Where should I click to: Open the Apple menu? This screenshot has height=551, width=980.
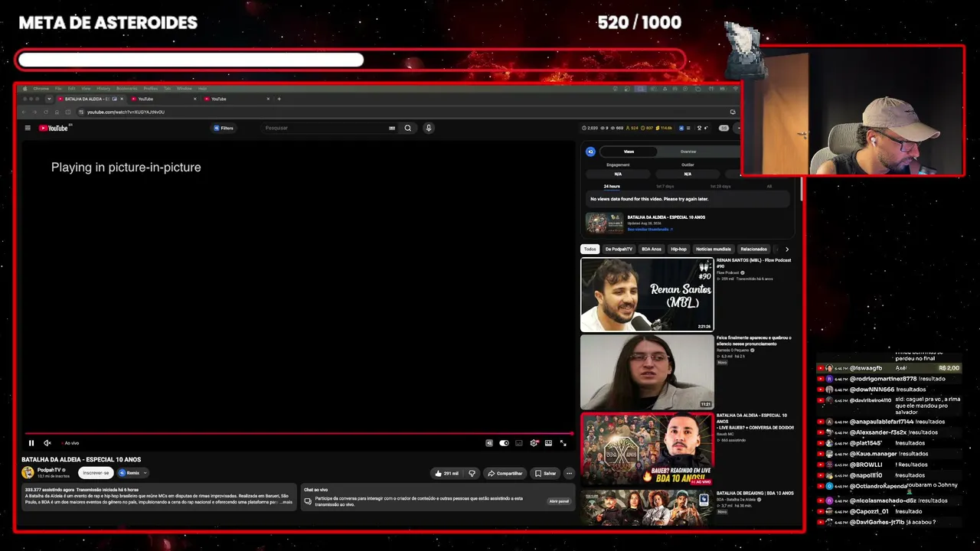click(25, 89)
